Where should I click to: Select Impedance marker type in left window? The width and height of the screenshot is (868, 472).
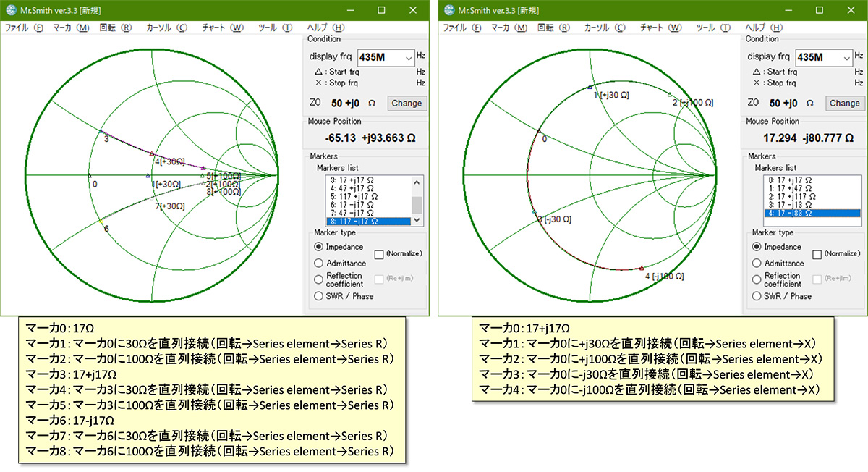[x=319, y=247]
